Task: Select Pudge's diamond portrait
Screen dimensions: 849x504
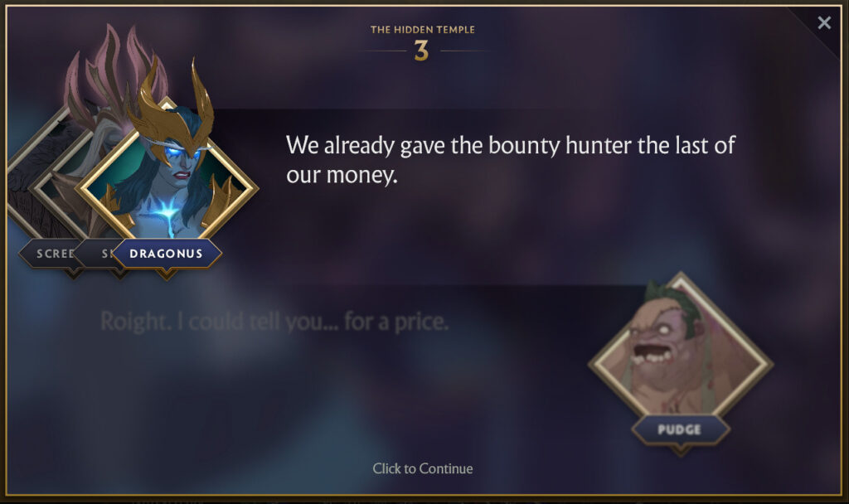Action: tap(681, 364)
